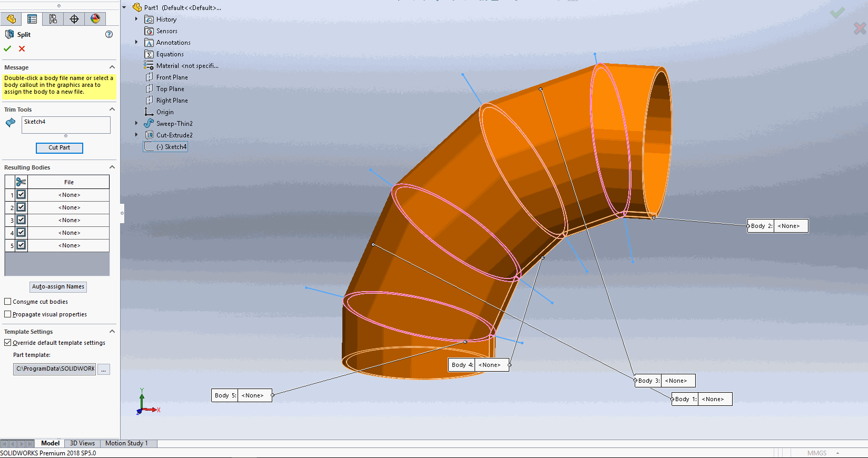The height and width of the screenshot is (458, 868).
Task: Click the Cut Part button
Action: coord(59,148)
